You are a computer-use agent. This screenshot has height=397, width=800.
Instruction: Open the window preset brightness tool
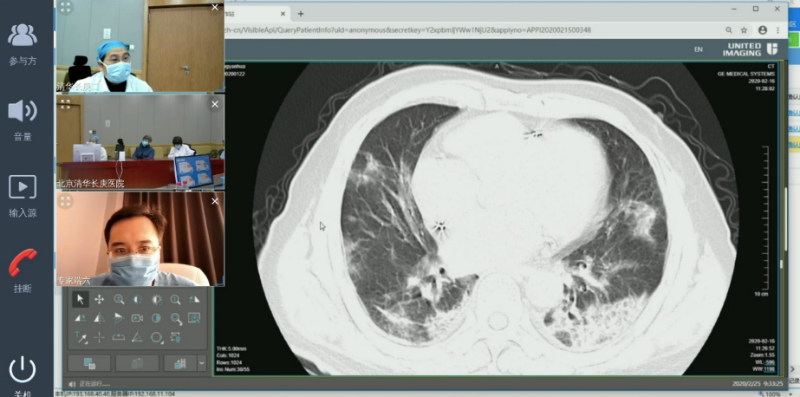coord(157,300)
